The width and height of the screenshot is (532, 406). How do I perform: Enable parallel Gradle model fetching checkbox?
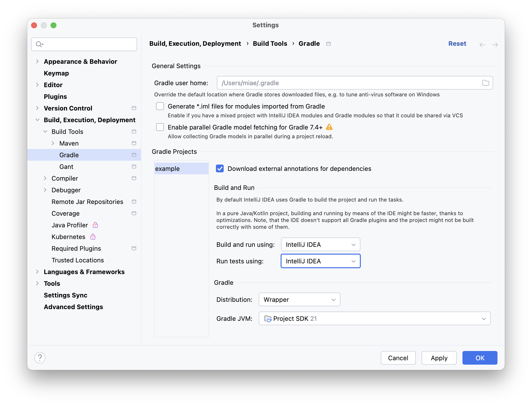click(160, 127)
